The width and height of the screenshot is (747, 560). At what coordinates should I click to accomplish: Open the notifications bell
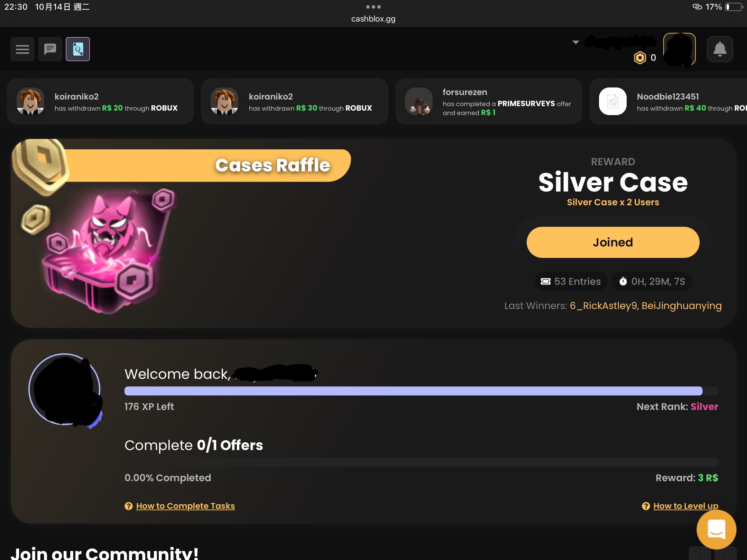click(x=720, y=49)
